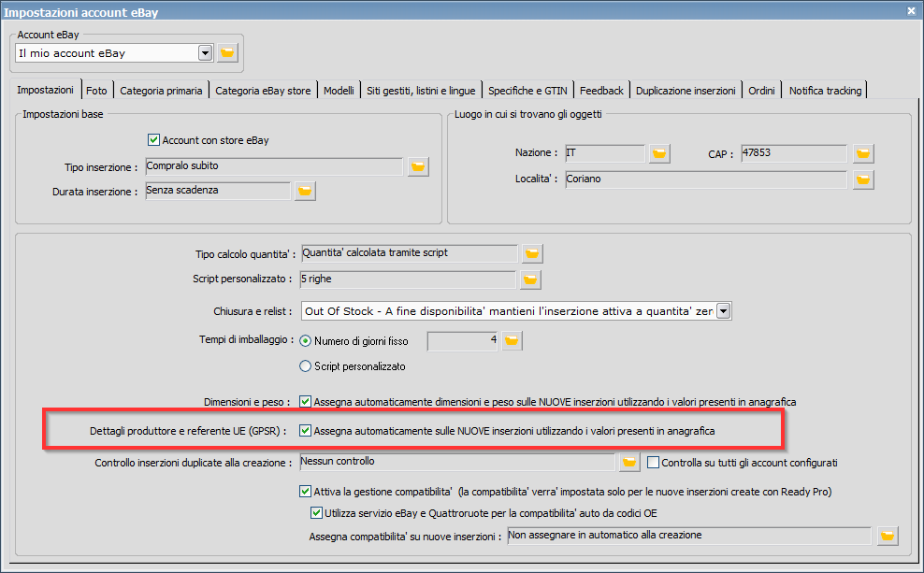
Task: Open folder icon beside Nazione field
Action: [x=658, y=153]
